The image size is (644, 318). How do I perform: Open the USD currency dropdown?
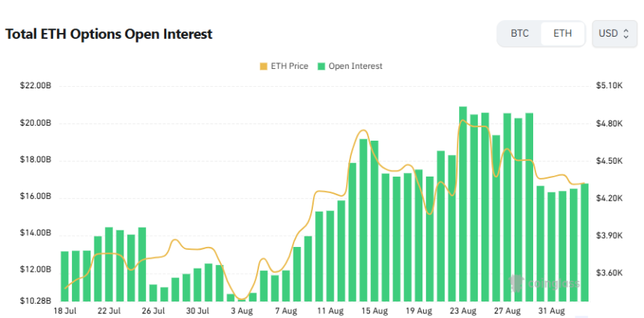[614, 34]
